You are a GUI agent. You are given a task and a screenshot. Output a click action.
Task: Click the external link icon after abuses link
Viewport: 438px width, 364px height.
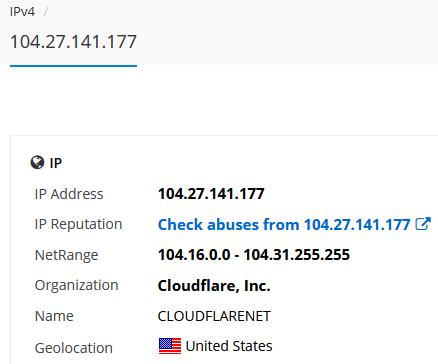[x=423, y=224]
